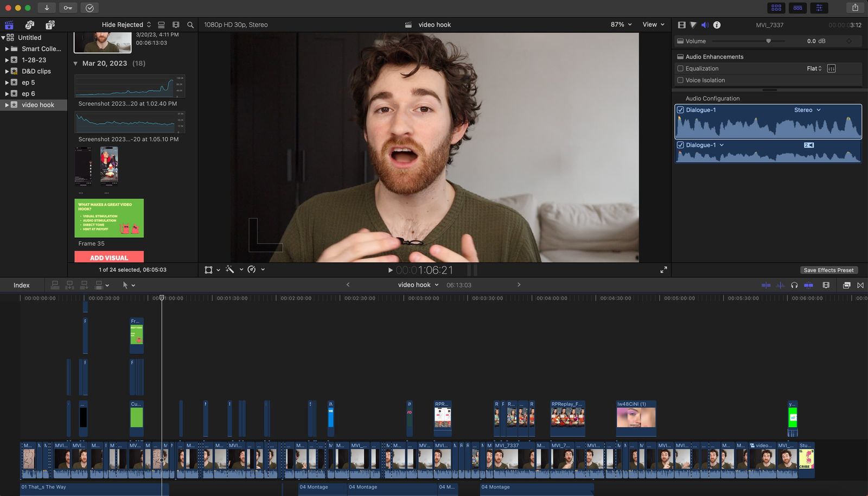Viewport: 868px width, 496px height.
Task: Select the crop/transform tool in viewer
Action: [209, 269]
